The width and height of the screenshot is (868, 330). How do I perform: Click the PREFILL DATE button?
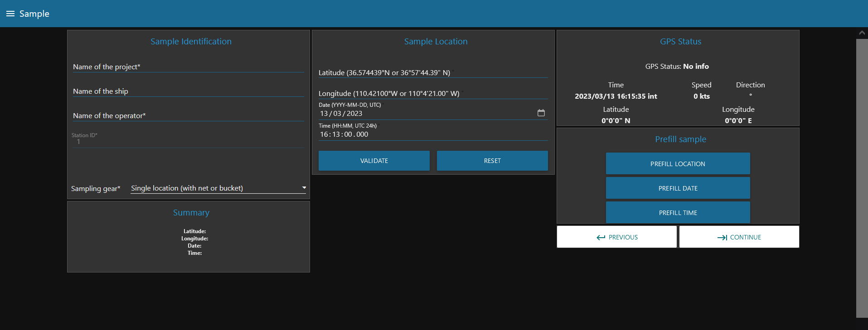pyautogui.click(x=678, y=188)
